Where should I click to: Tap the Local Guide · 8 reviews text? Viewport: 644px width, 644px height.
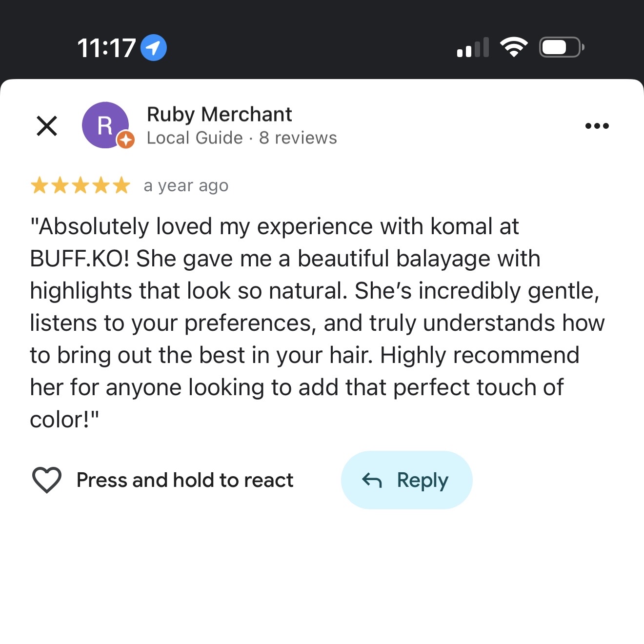[x=241, y=138]
